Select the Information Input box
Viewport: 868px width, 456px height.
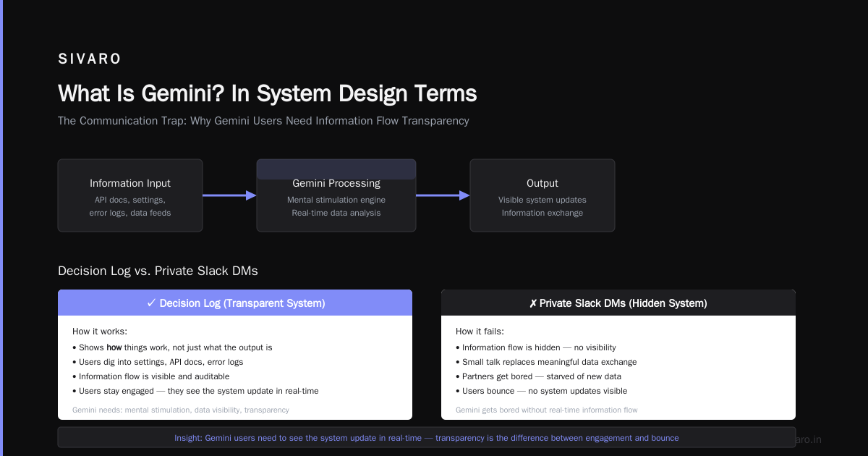[x=130, y=195]
